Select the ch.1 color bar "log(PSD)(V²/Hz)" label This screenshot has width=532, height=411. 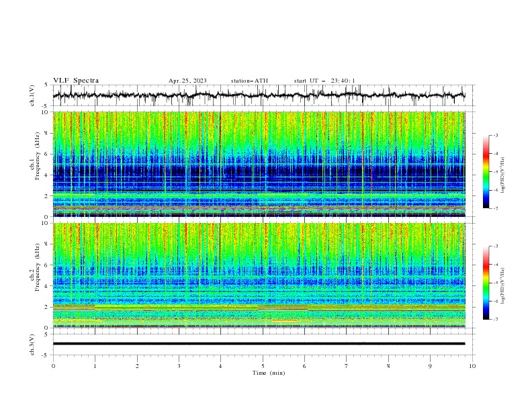pos(503,175)
